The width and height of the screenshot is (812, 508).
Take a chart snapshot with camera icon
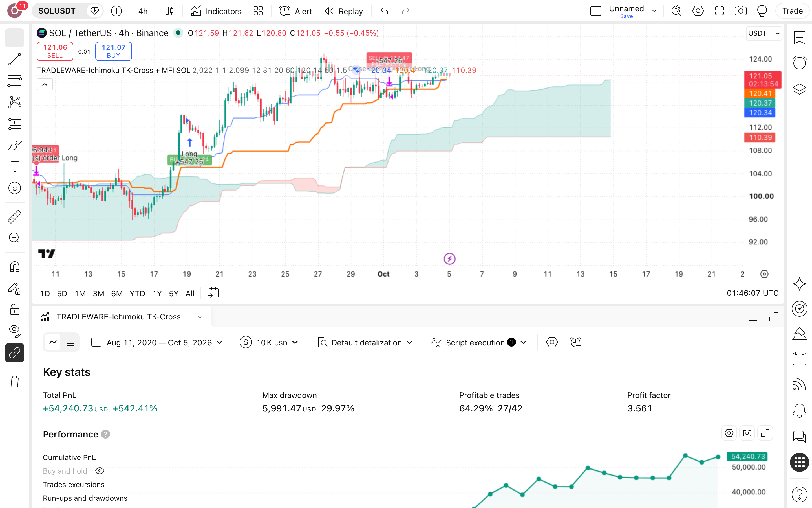(741, 11)
